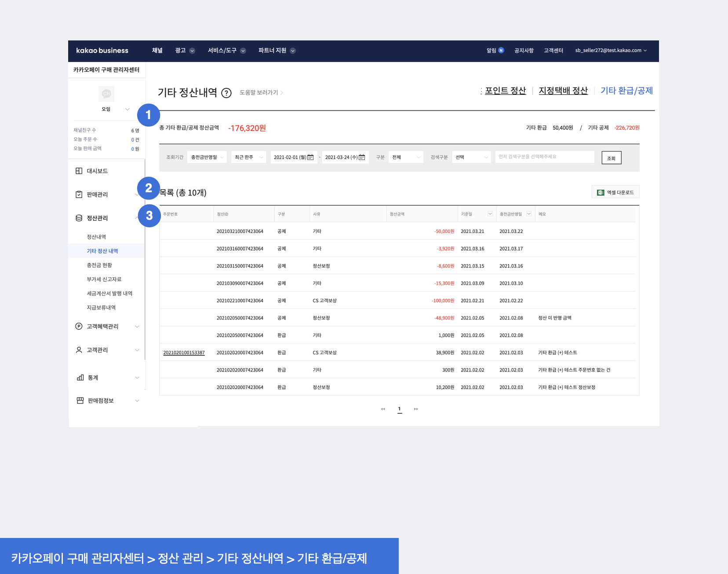Click the search keyword input field
This screenshot has height=574, width=728.
coord(545,157)
